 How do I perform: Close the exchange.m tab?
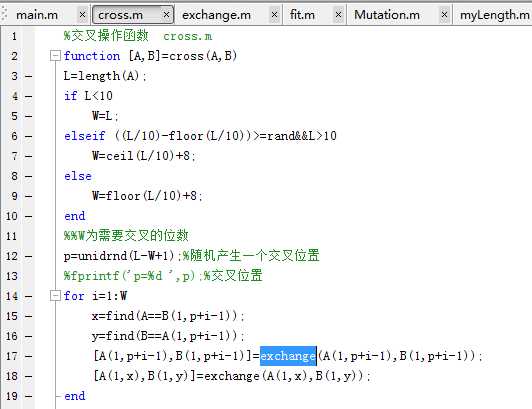tap(274, 15)
